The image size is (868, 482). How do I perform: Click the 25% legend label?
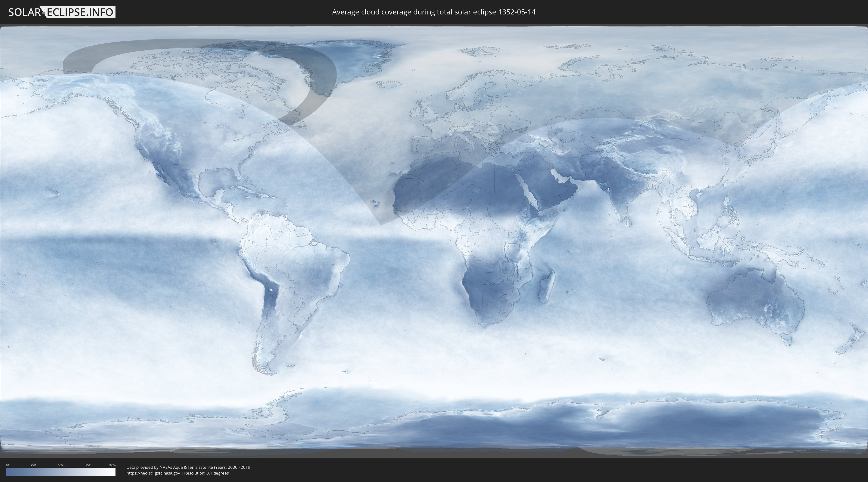click(x=33, y=465)
